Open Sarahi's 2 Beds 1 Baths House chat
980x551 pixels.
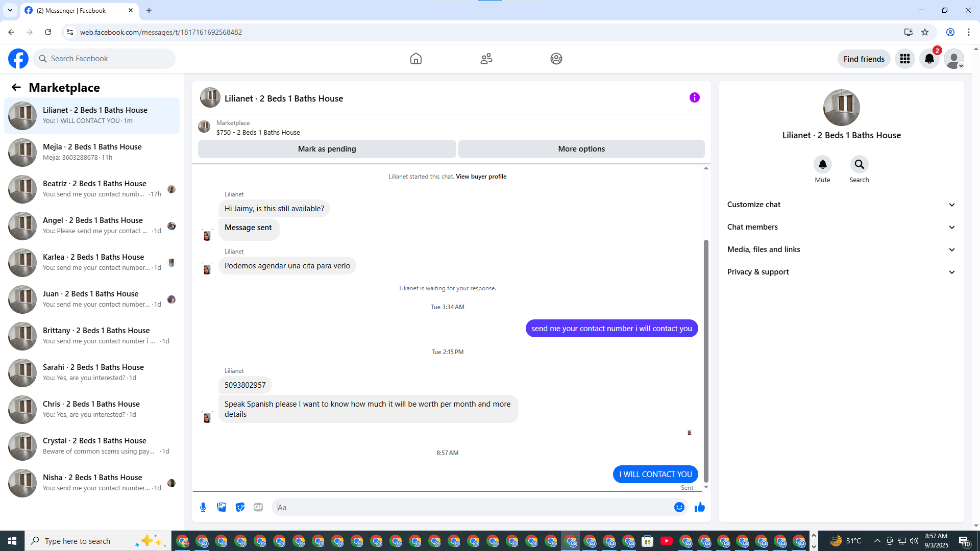coord(92,373)
